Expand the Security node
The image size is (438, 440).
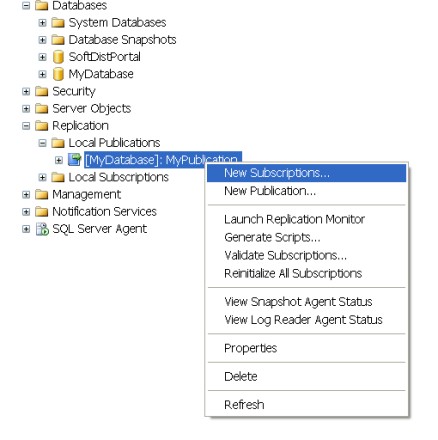[26, 91]
